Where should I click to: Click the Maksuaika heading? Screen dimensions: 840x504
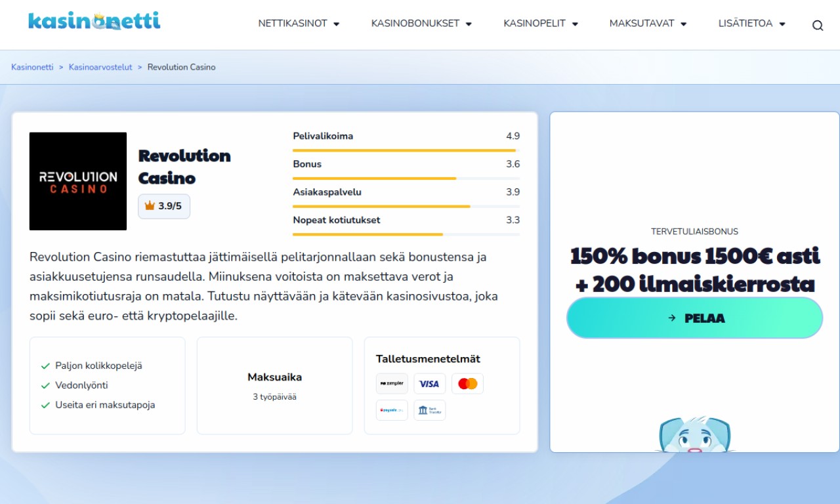click(274, 377)
